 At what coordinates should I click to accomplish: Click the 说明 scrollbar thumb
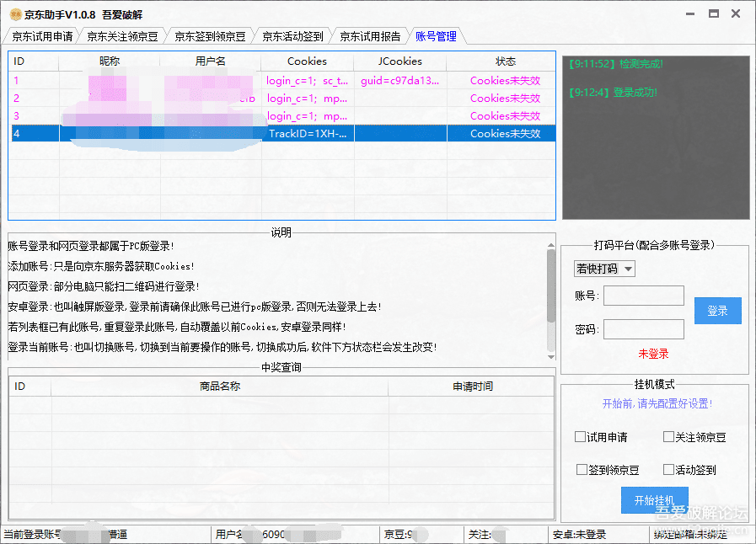(x=551, y=286)
